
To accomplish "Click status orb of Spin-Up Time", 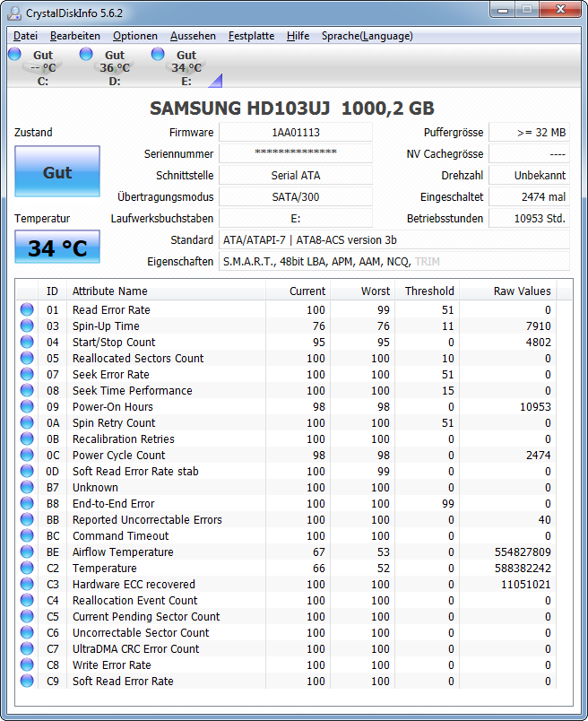I will 27,326.
